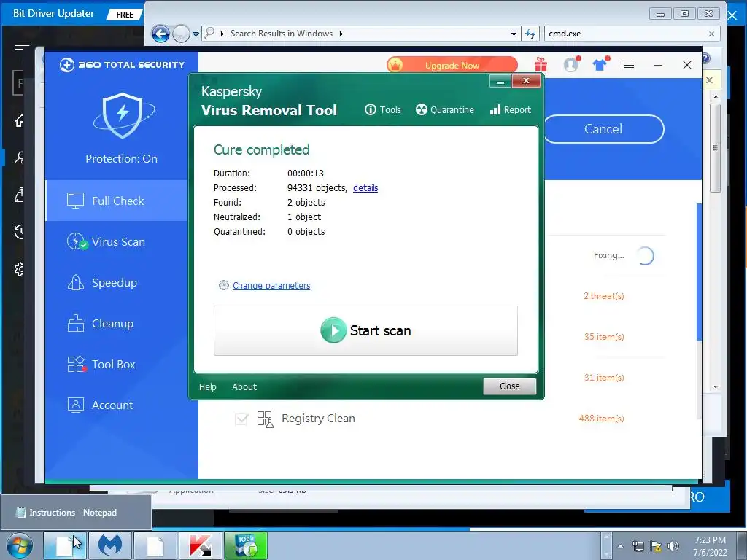Screen dimensions: 747x560
Task: Open Kaspersky Help
Action: (x=207, y=386)
